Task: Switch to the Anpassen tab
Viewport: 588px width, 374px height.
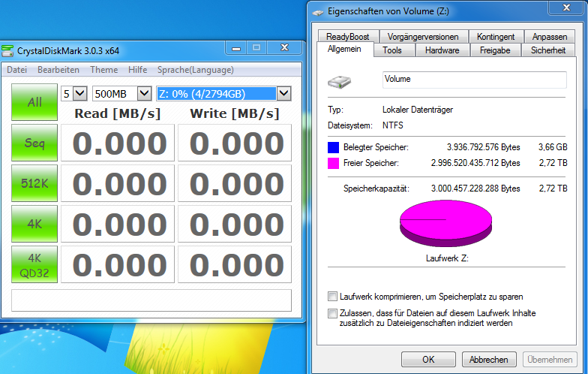Action: [x=550, y=36]
